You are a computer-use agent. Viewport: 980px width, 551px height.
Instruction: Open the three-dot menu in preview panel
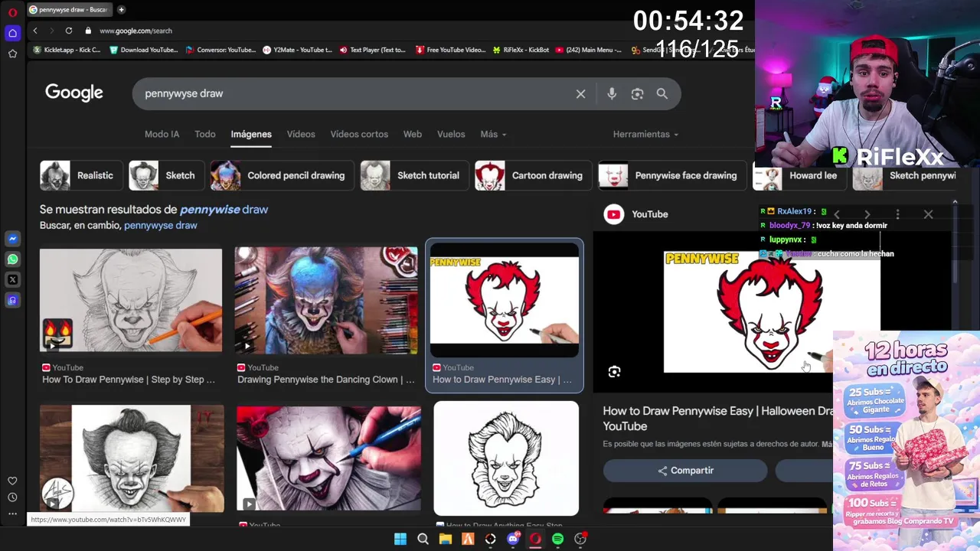click(897, 214)
